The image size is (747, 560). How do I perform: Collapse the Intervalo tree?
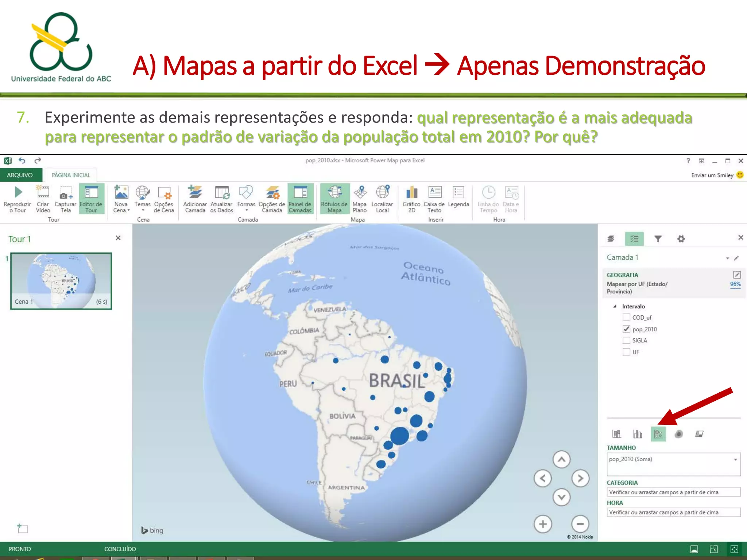[615, 306]
